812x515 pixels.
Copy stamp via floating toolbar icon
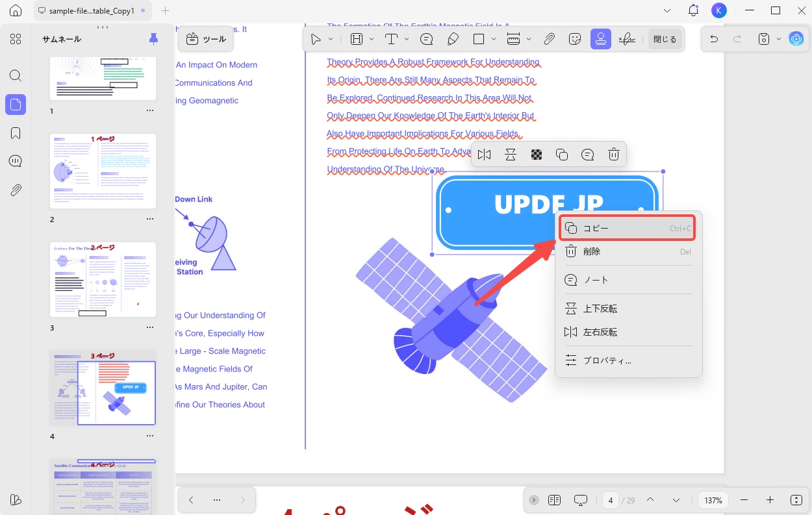562,155
